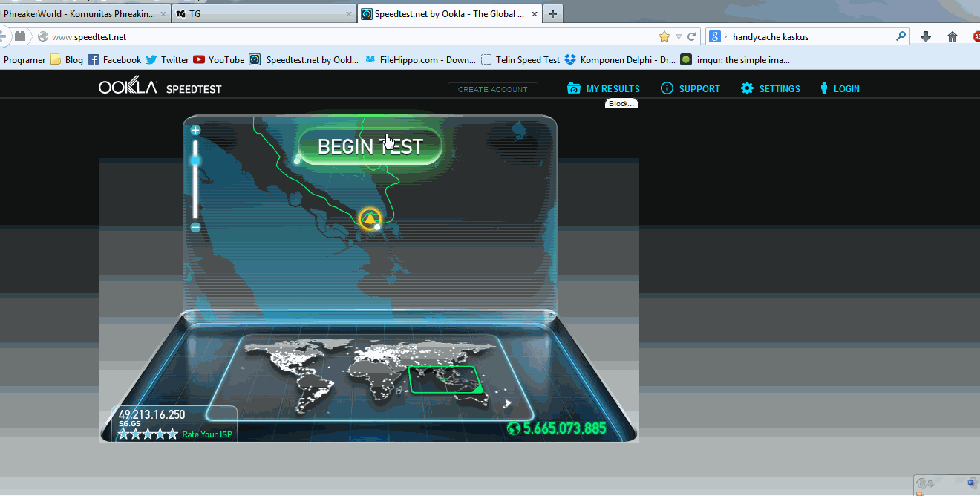The image size is (980, 496).
Task: Click the one-star ISP rating
Action: pos(124,434)
